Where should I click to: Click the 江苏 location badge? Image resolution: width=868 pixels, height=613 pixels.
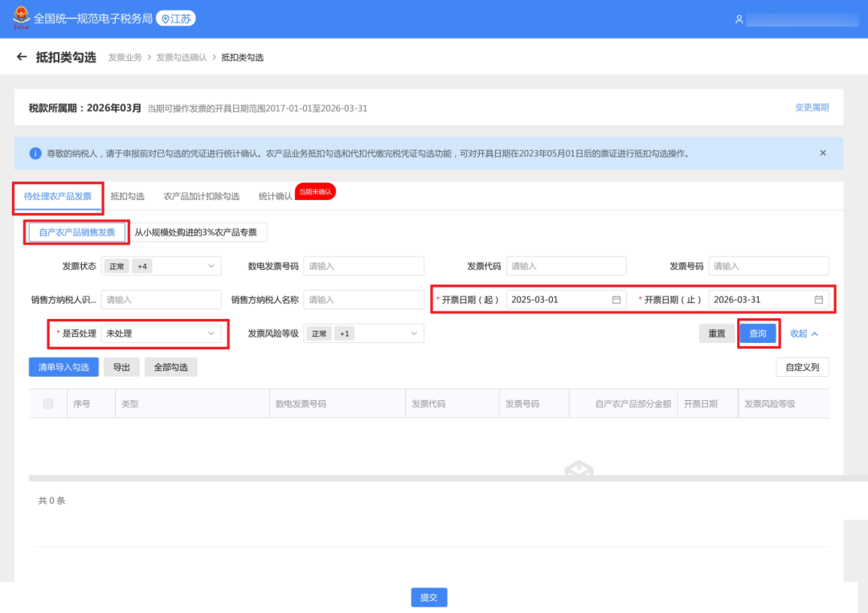176,18
